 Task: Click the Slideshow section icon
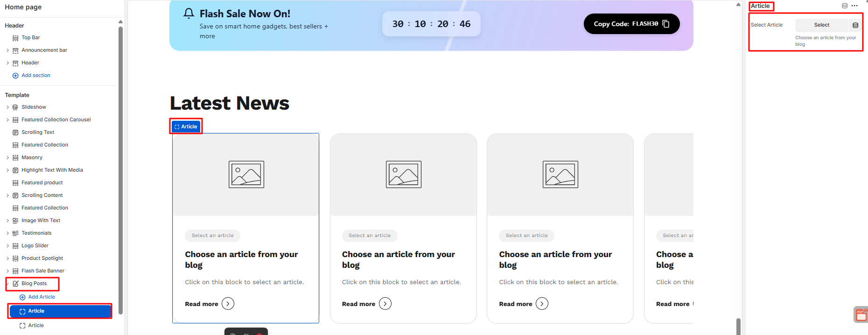point(15,107)
